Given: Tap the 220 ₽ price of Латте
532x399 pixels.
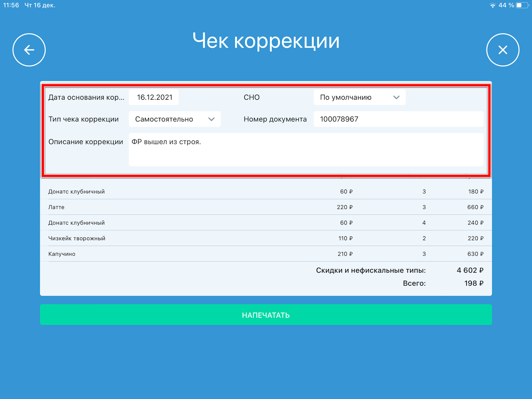Looking at the screenshot, I should [344, 207].
